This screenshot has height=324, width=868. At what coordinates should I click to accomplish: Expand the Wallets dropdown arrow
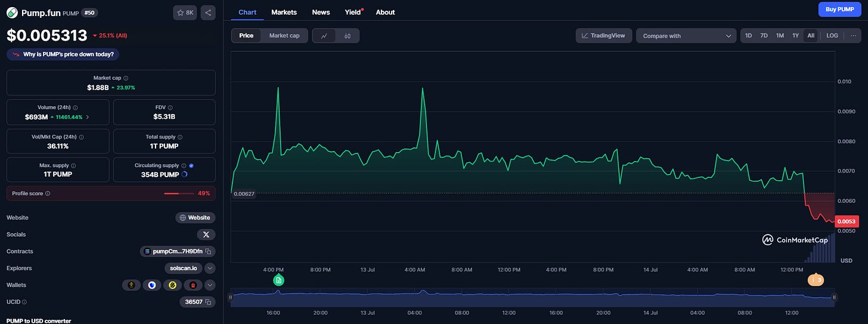coord(210,285)
